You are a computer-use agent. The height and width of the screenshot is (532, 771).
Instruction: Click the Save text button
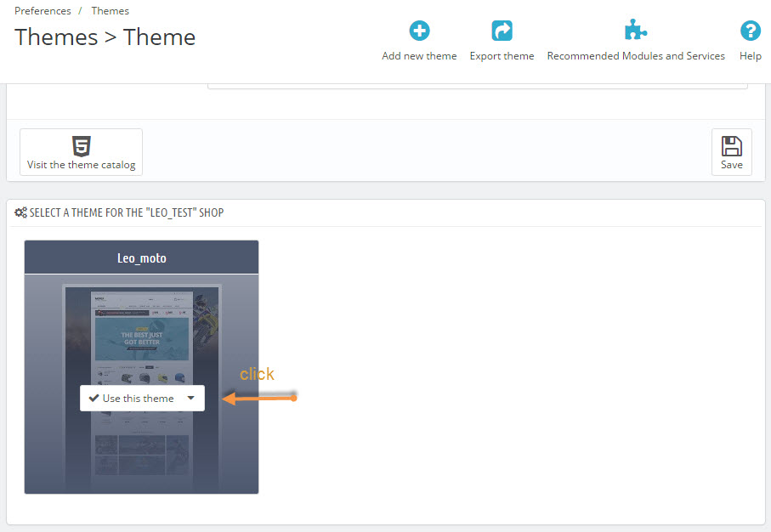(732, 165)
